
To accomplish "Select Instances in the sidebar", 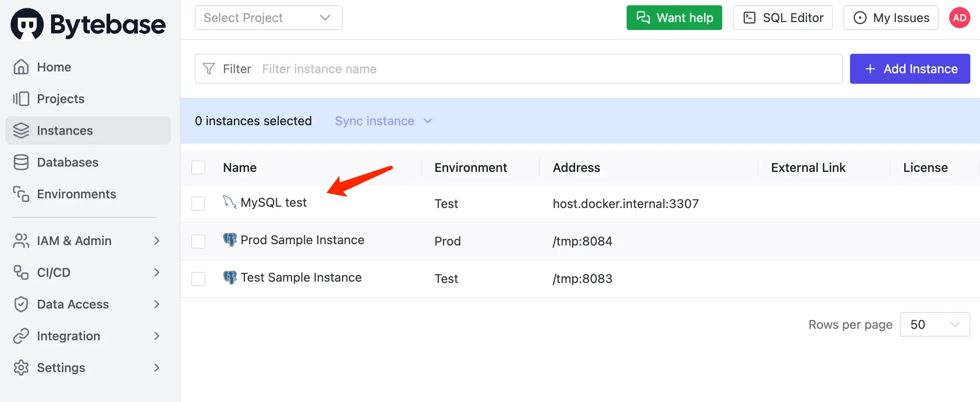I will pyautogui.click(x=88, y=130).
